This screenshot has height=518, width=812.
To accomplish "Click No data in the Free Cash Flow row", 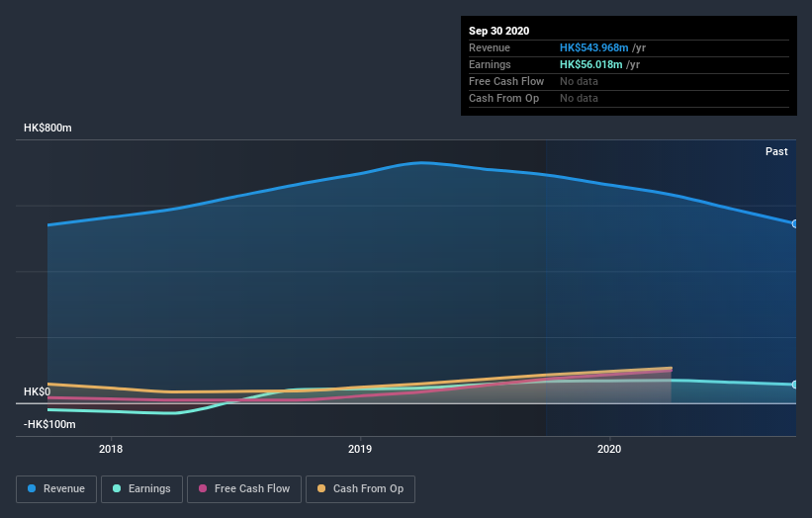I will coord(579,81).
